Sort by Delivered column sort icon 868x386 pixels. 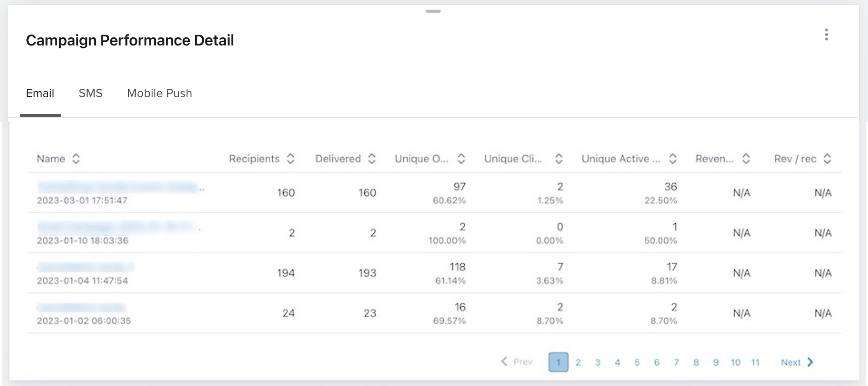click(372, 159)
